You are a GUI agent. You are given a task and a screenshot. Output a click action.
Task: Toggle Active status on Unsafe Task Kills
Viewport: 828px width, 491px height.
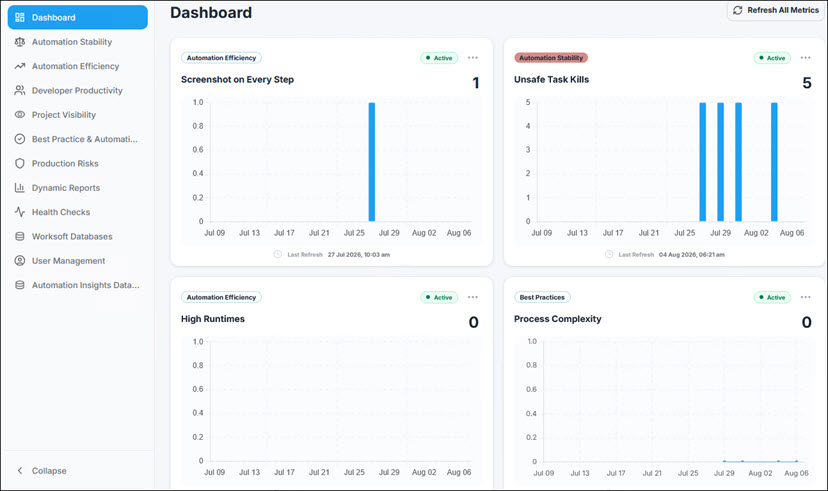click(772, 58)
